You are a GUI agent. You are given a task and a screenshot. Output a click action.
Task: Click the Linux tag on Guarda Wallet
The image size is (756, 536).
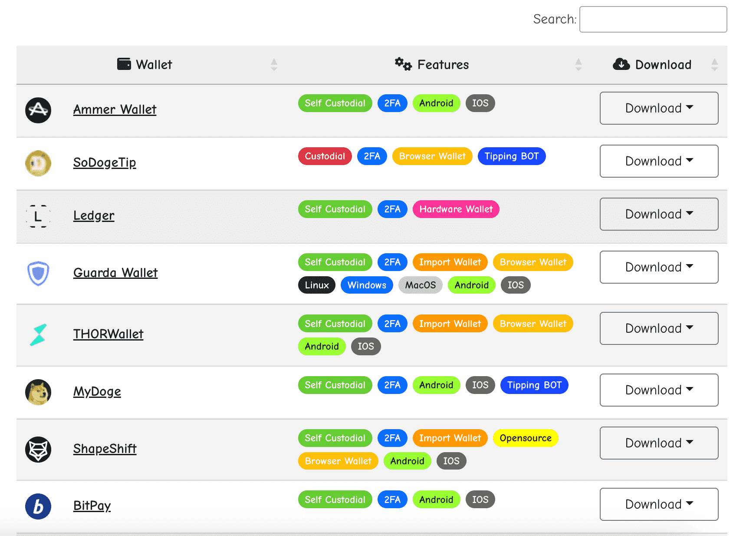pos(317,285)
